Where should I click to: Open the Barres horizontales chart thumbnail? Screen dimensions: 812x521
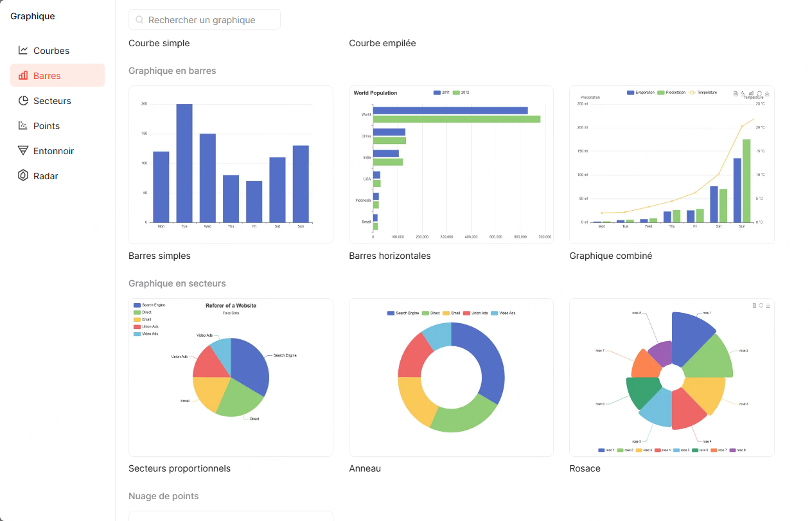(451, 165)
